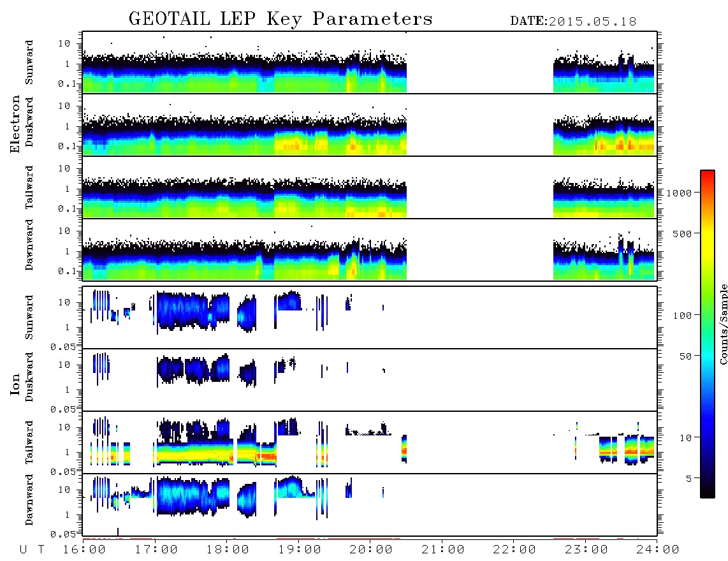Image resolution: width=728 pixels, height=561 pixels.
Task: Click the 17:00 time tick label
Action: coord(156,550)
